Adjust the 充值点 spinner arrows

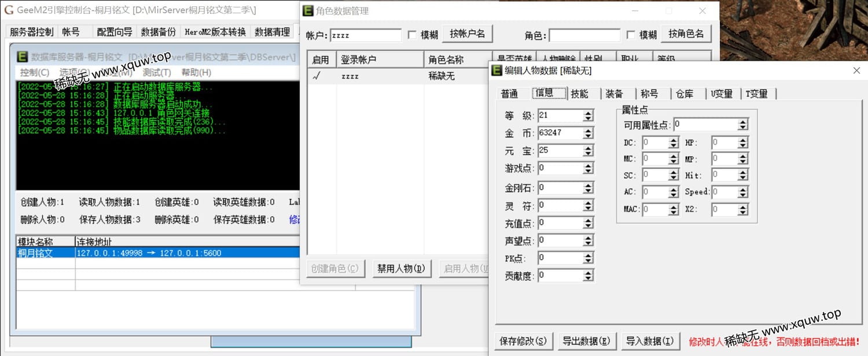589,222
